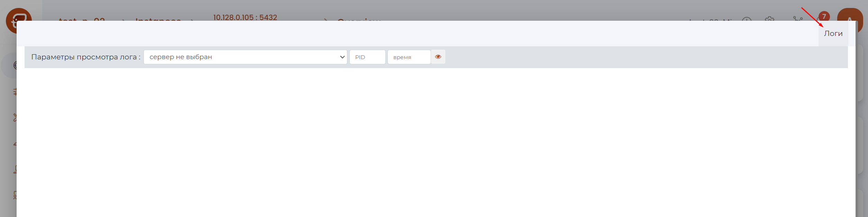The width and height of the screenshot is (868, 217).
Task: Click the chevron arrow of server dropdown
Action: click(342, 57)
